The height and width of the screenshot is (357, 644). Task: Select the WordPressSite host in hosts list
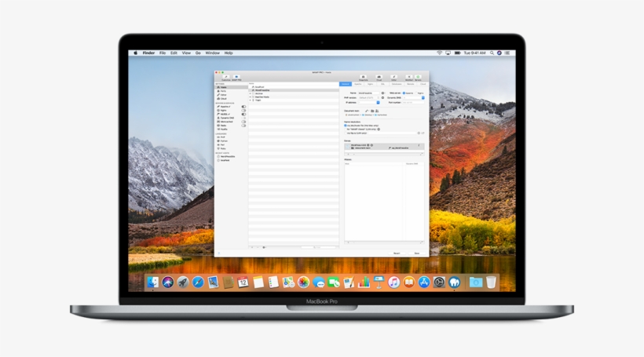(294, 90)
